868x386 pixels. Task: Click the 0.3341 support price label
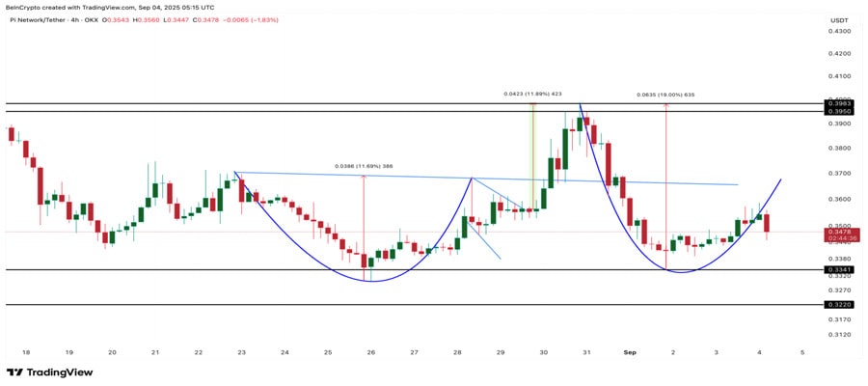coord(840,269)
